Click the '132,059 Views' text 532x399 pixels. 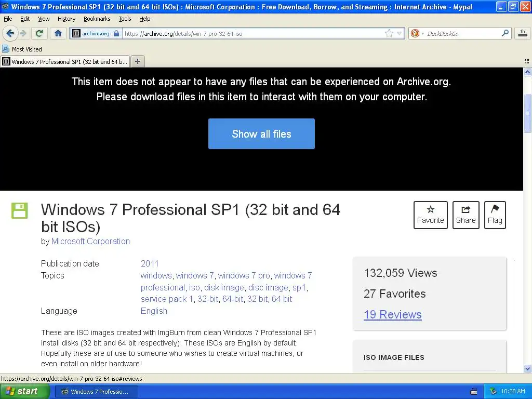401,273
